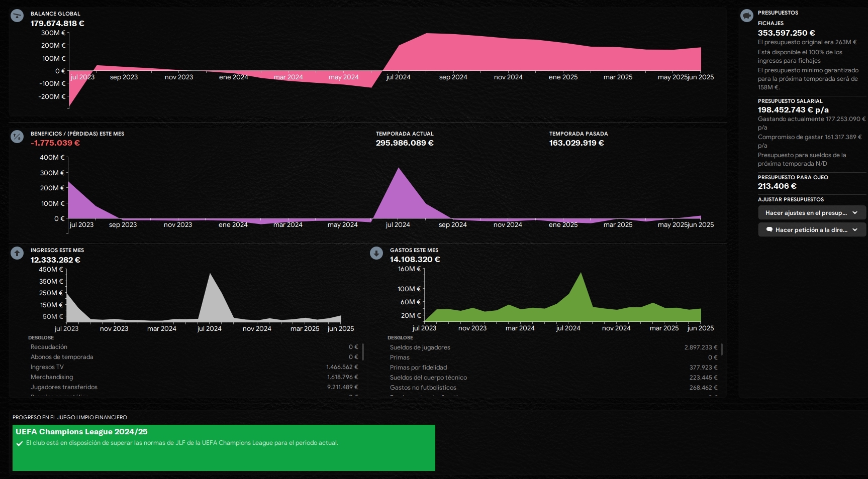Click the scales icon beside Balance Global
This screenshot has width=868, height=479.
17,16
